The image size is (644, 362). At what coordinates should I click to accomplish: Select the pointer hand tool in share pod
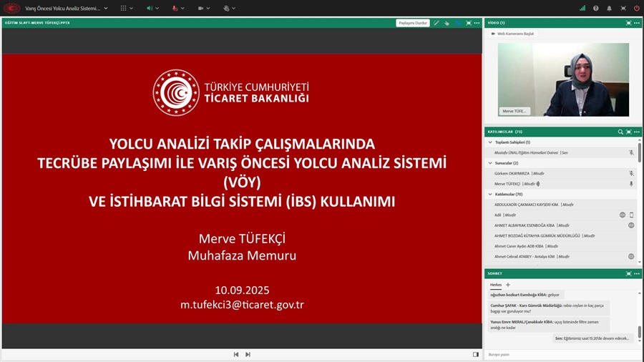[447, 23]
